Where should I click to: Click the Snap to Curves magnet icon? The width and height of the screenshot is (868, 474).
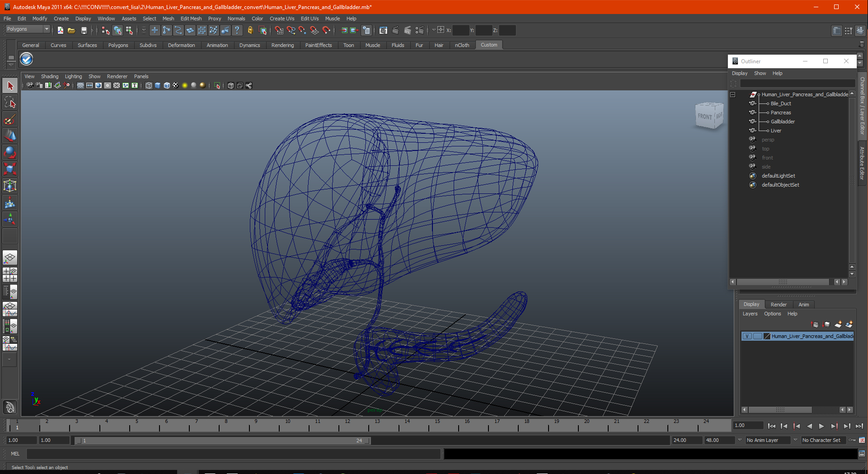click(x=291, y=30)
